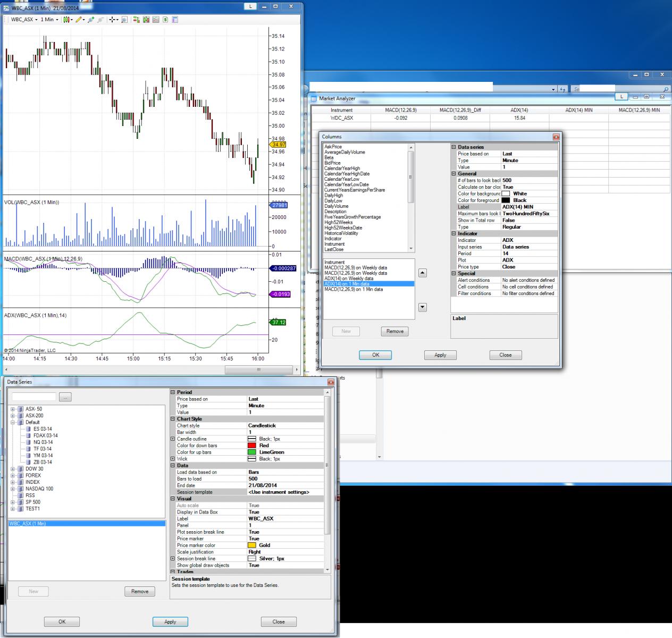
Task: Select ZB 03-14 in instrument tree
Action: pos(43,463)
